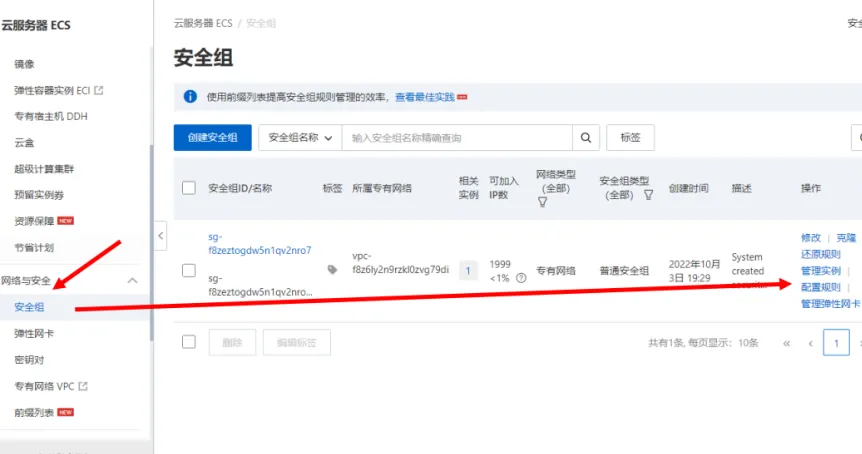Click the sidebar collapse arrow handle
This screenshot has width=862, height=454.
coord(161,236)
